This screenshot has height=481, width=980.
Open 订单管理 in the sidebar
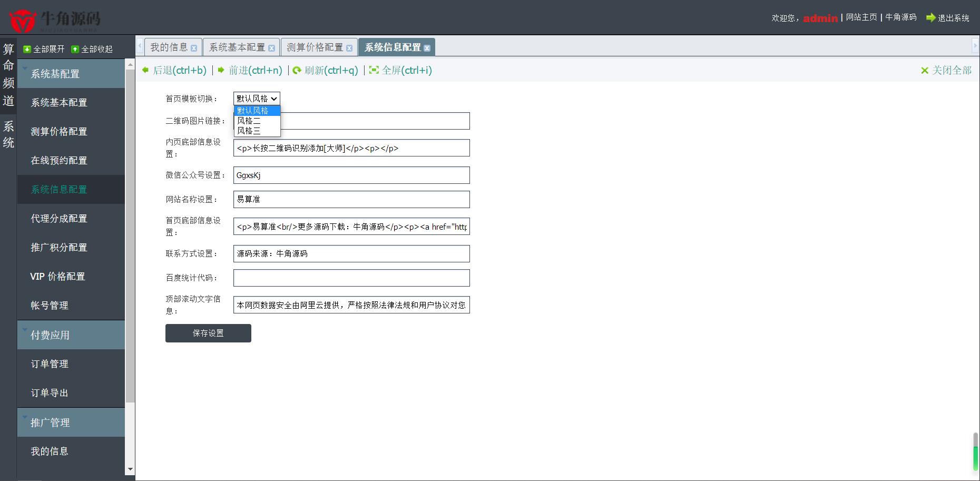click(71, 364)
